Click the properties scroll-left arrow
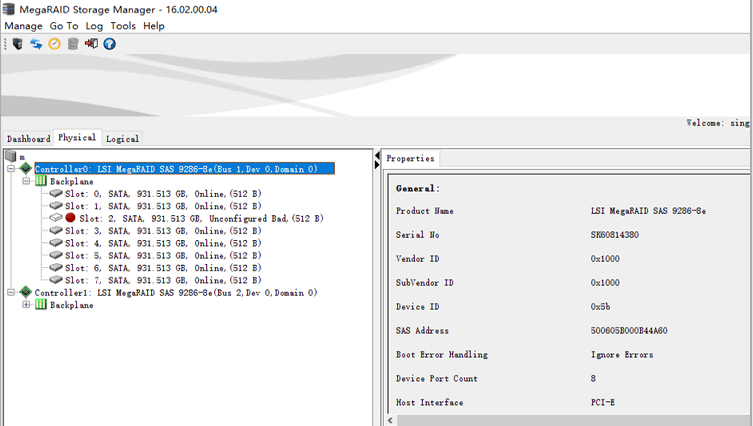753x426 pixels. pyautogui.click(x=391, y=421)
